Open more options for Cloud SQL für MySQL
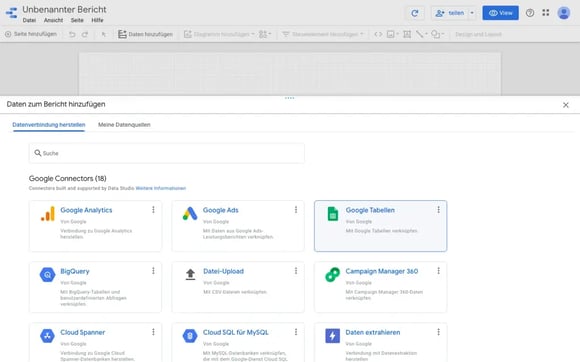Screen dimensions: 580x362 (296, 332)
